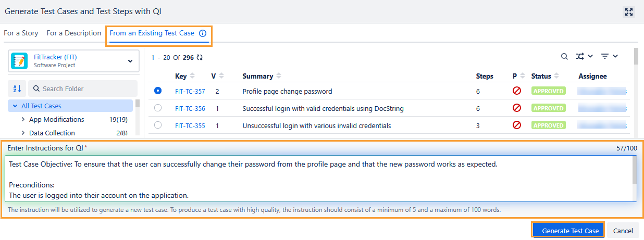Expand the App Modifications folder
This screenshot has width=644, height=240.
tap(23, 119)
